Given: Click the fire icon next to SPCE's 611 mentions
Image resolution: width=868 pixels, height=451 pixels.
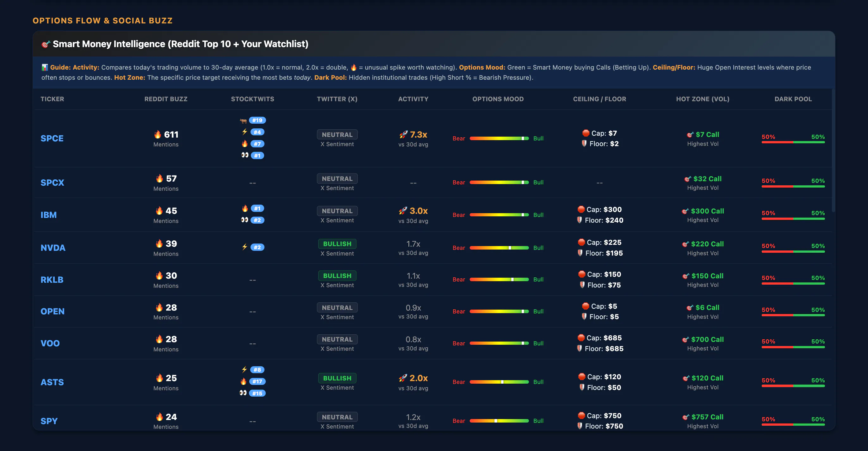Looking at the screenshot, I should [158, 134].
